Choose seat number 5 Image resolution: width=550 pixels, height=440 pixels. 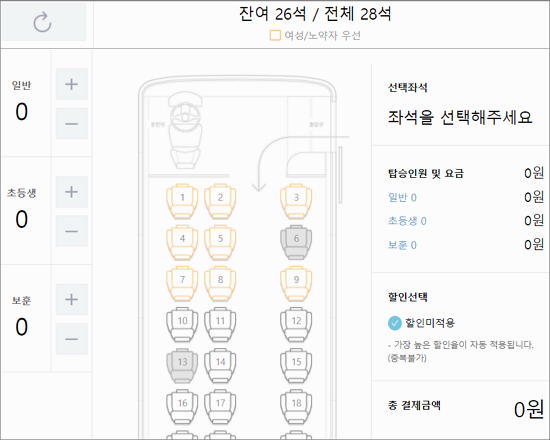[220, 242]
